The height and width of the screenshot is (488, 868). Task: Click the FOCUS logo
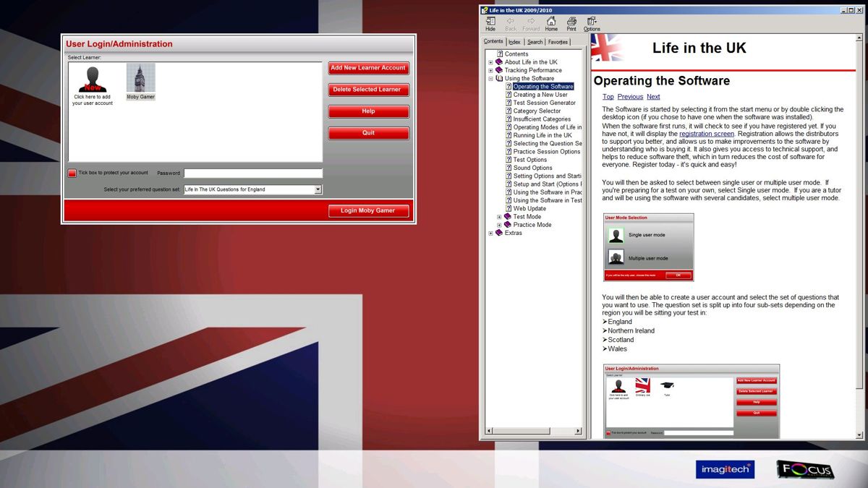click(805, 470)
